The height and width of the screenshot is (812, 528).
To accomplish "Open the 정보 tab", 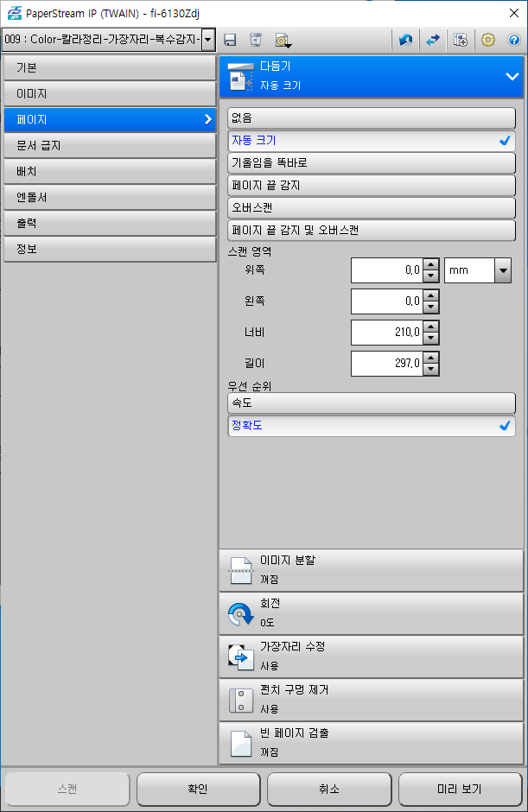I will coord(110,249).
